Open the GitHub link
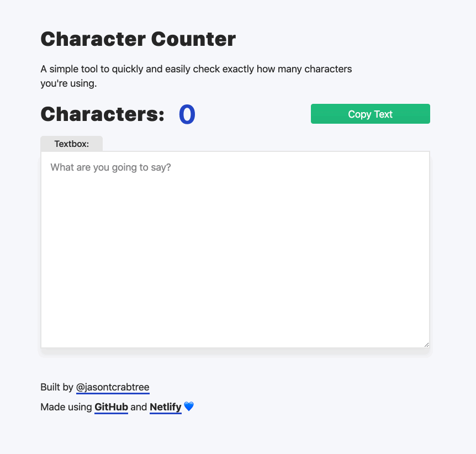This screenshot has width=476, height=454. (x=110, y=407)
